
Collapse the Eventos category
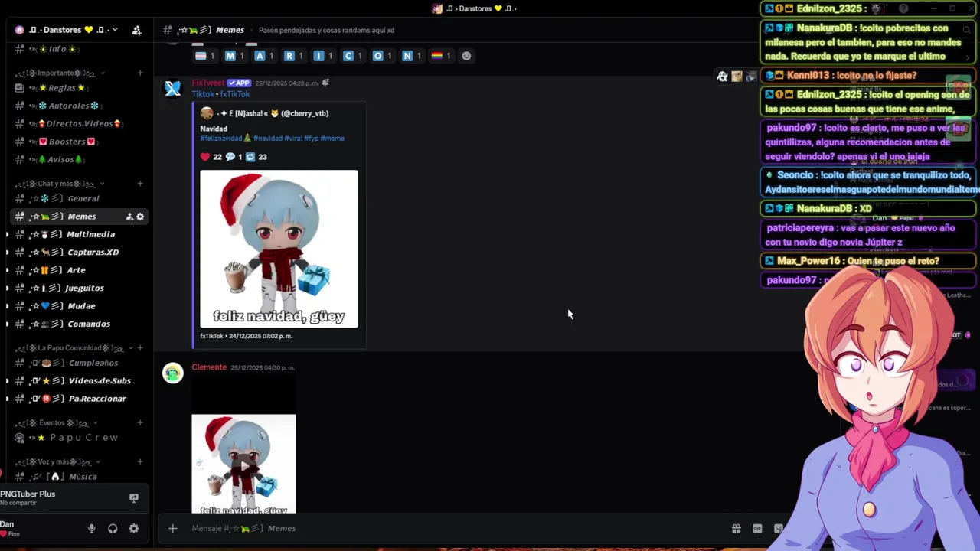57,422
